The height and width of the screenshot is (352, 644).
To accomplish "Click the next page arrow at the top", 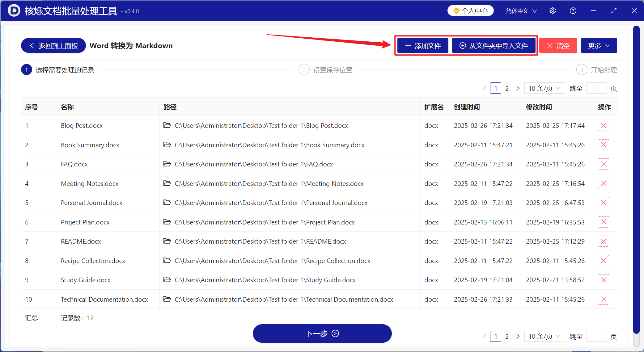I will point(518,88).
